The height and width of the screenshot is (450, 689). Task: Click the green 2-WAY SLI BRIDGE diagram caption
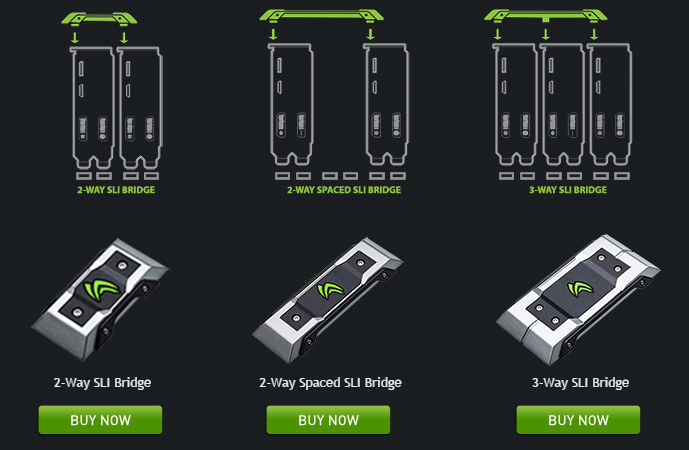[116, 190]
